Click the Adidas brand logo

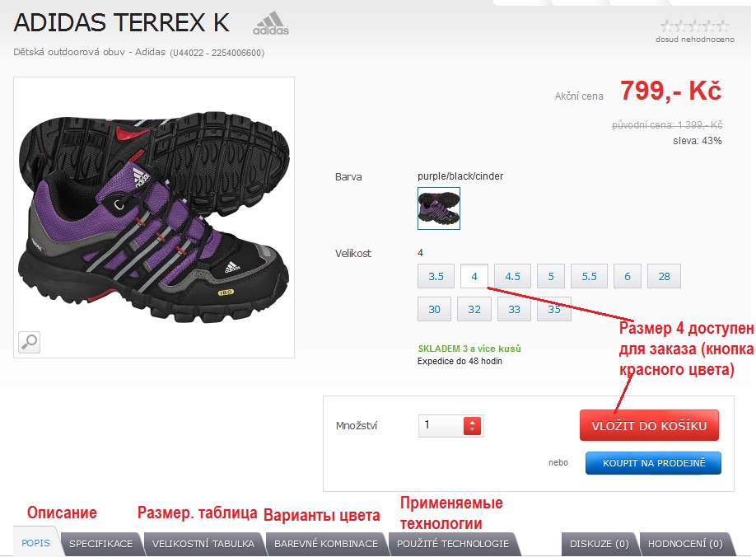click(271, 23)
